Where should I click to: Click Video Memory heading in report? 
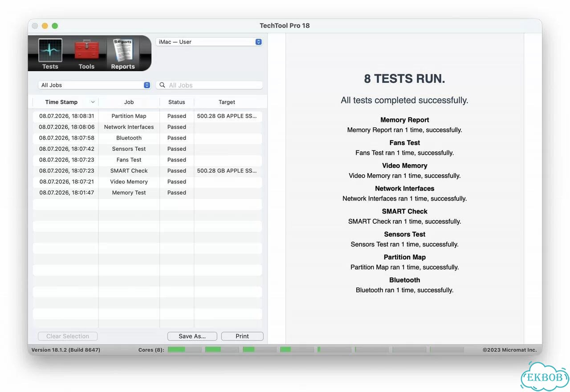tap(404, 166)
